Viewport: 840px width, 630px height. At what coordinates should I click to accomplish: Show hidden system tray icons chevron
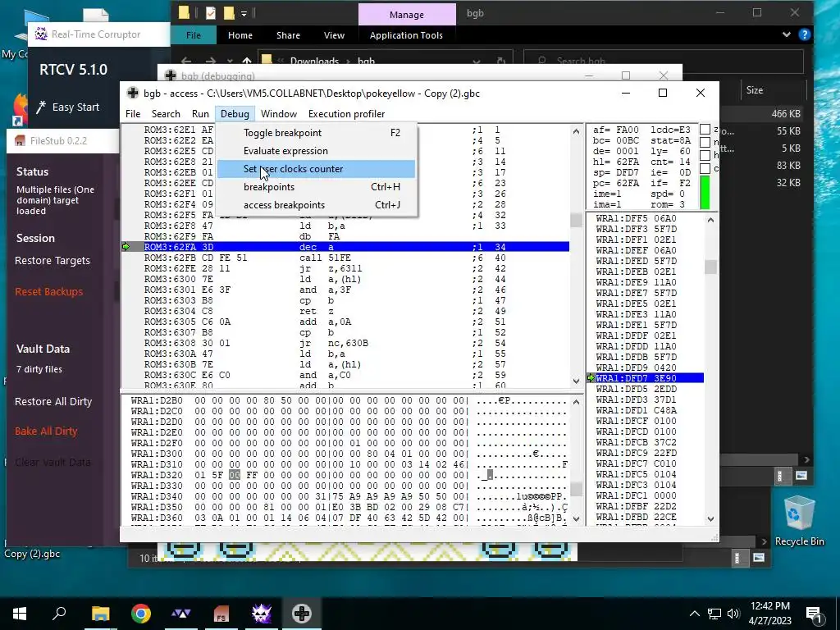(x=694, y=614)
